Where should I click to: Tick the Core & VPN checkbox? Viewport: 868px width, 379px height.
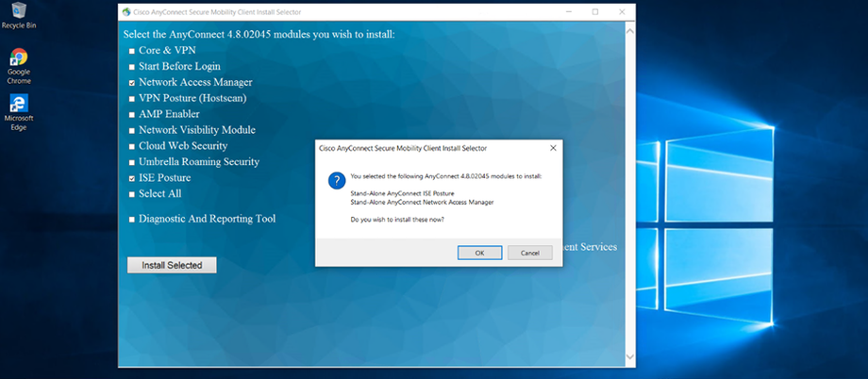point(132,51)
